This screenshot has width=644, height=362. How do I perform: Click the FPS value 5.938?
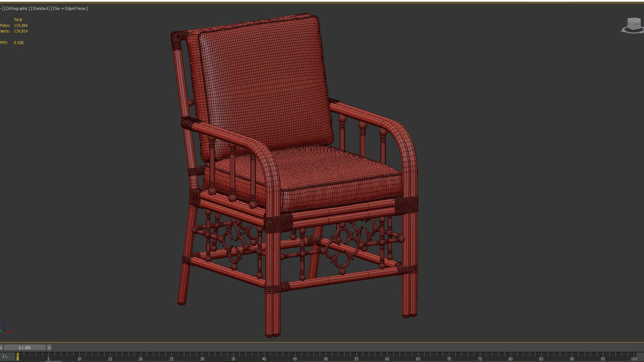click(19, 43)
